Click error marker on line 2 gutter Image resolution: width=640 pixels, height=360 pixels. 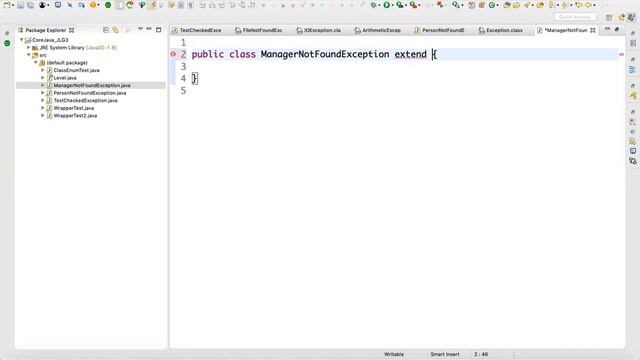[173, 54]
